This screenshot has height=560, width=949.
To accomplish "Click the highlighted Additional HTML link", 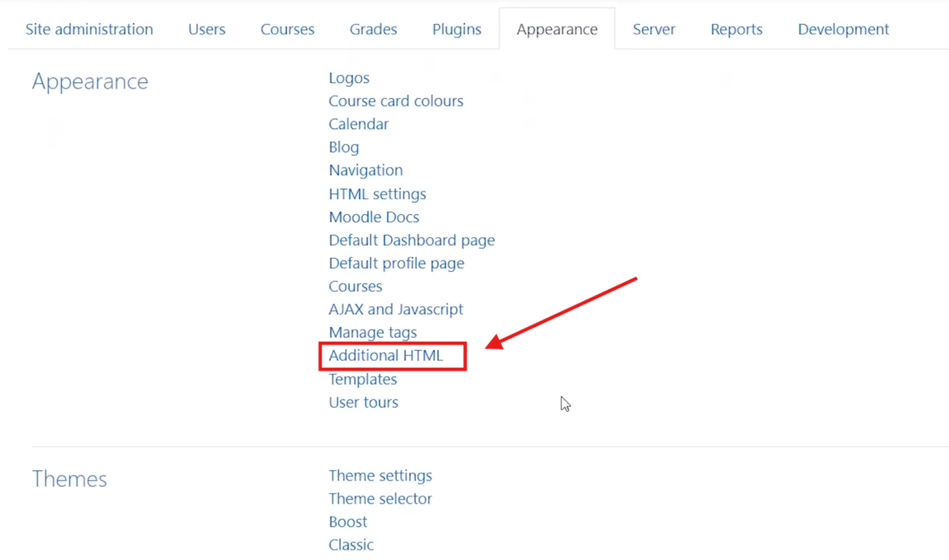I will coord(386,356).
